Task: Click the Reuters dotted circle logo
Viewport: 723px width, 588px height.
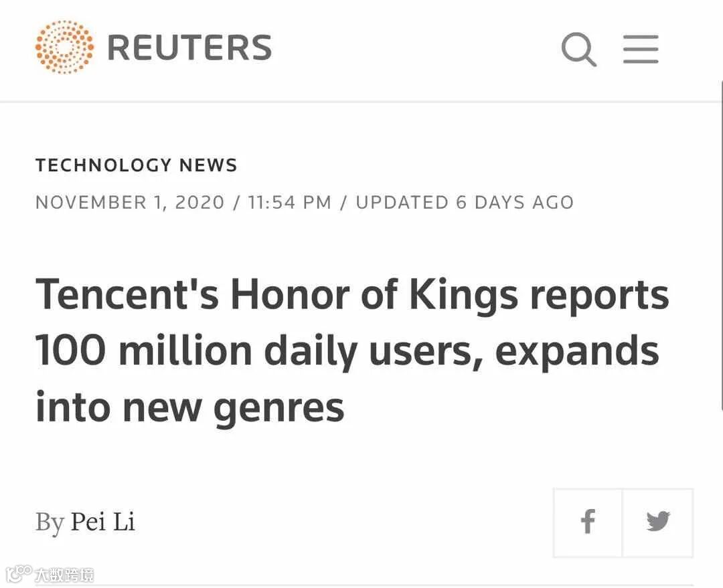Action: [x=64, y=47]
